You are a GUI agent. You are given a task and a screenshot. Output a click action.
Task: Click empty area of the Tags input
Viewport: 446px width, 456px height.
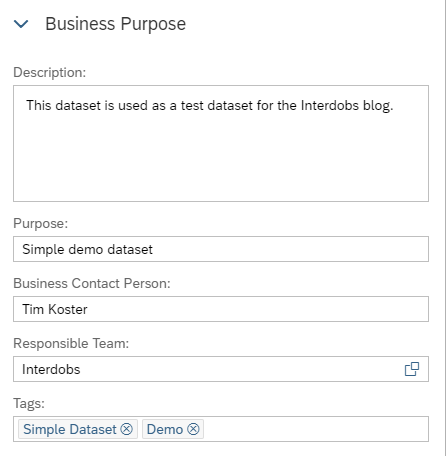point(315,429)
